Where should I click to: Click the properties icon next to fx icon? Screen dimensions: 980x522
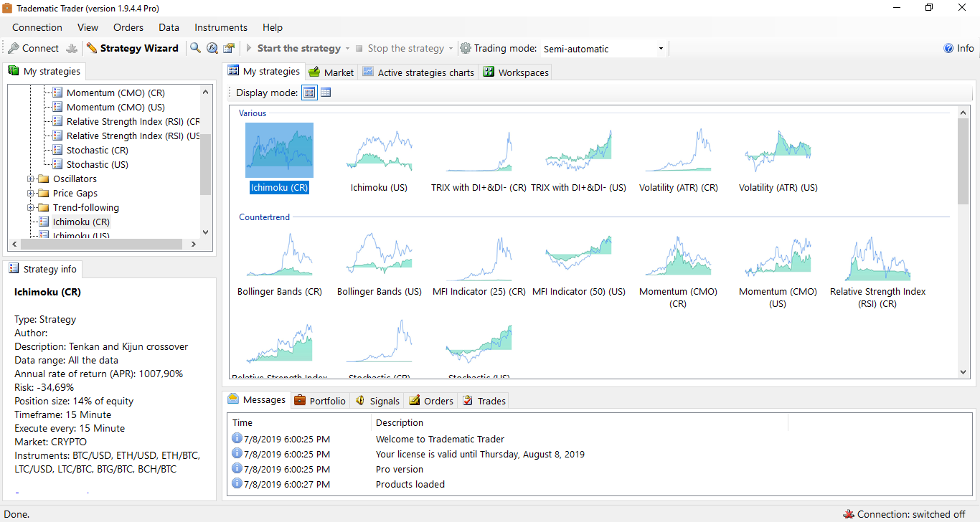229,48
